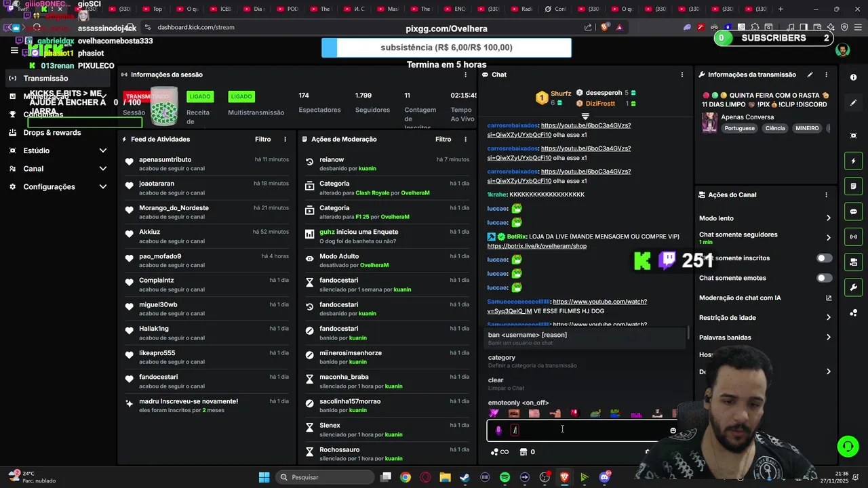Expand Restrição de idade options
This screenshot has height=488, width=868.
pos(765,317)
